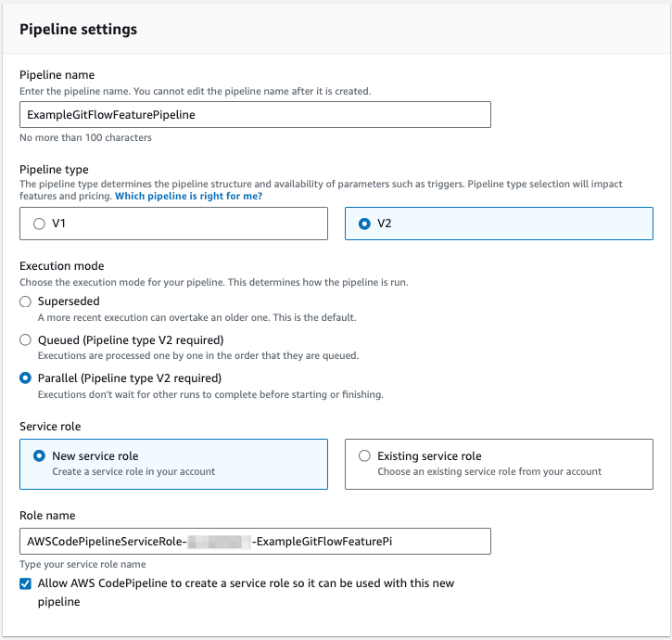Select Parallel execution mode radio button
The height and width of the screenshot is (640, 672).
click(x=26, y=378)
